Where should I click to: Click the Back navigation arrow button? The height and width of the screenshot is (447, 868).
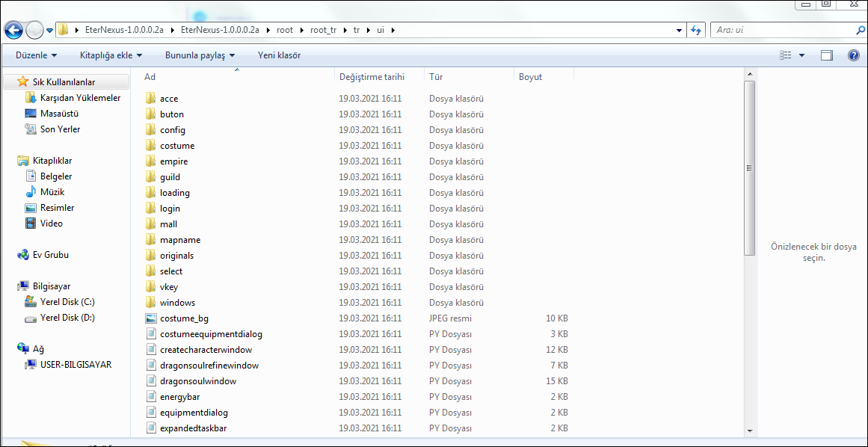[13, 30]
